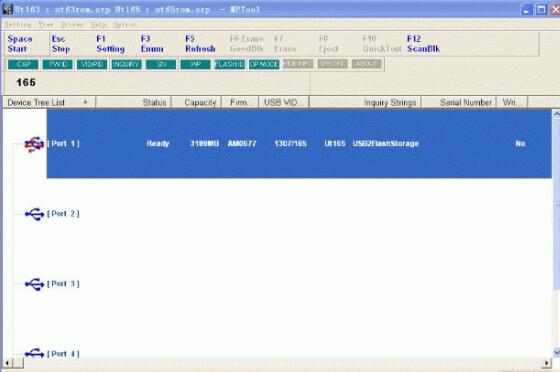Screen dimensions: 560x372
Task: Click the firmware value AM0677
Action: pos(242,144)
